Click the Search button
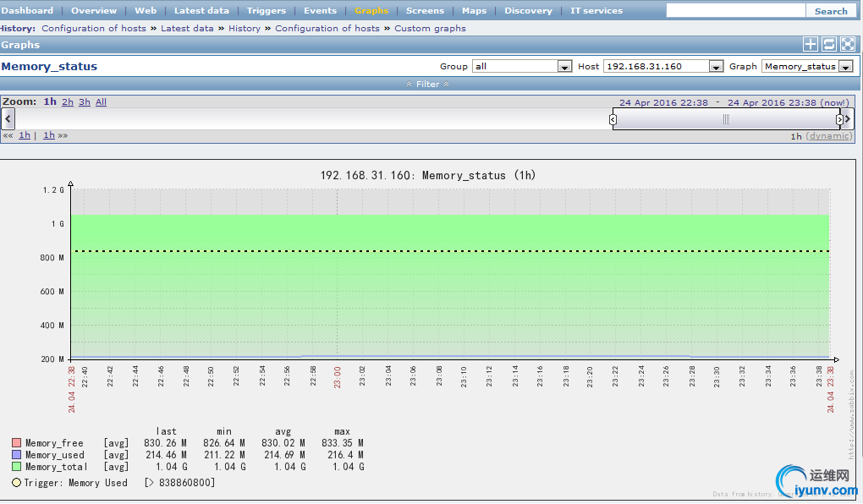This screenshot has width=863, height=504. coord(830,11)
